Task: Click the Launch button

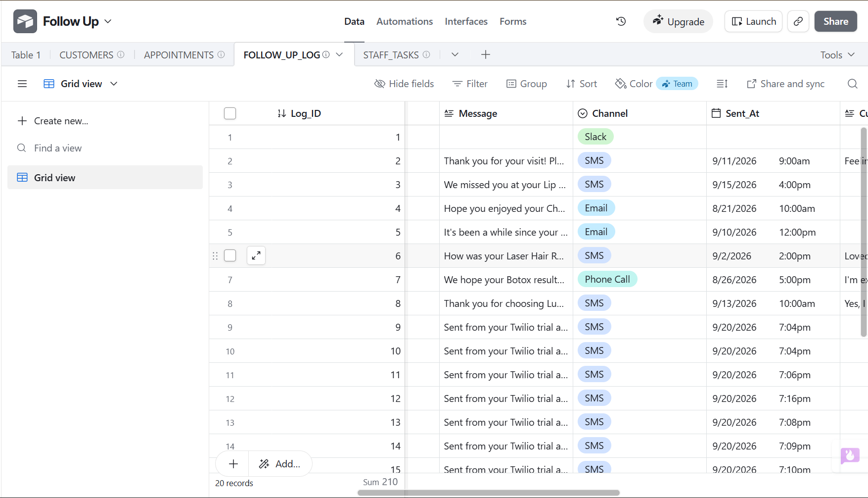Action: click(753, 21)
